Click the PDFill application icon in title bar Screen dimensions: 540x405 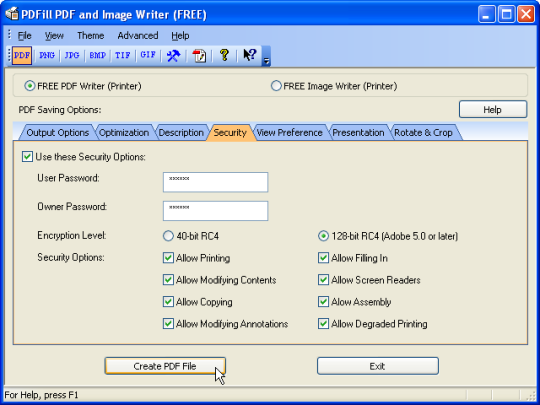click(x=12, y=14)
